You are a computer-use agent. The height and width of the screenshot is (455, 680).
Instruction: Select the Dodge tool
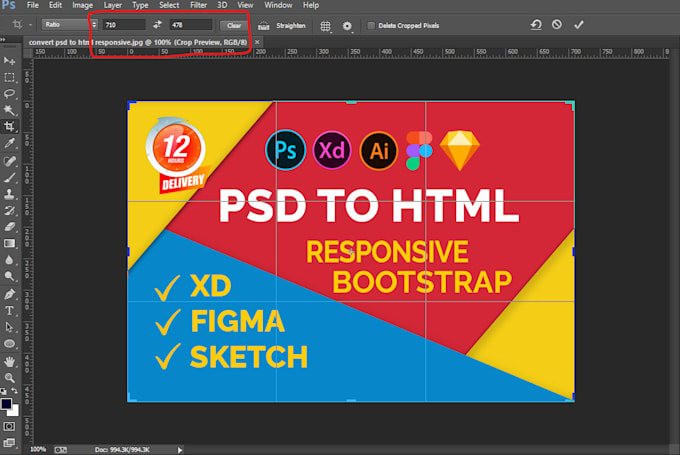click(9, 276)
